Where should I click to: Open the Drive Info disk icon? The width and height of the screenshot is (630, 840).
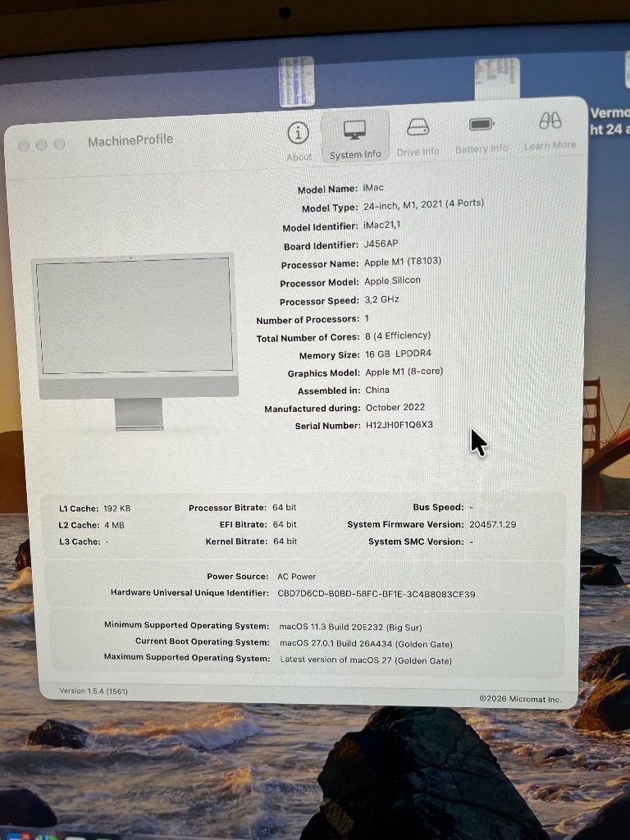coord(418,127)
